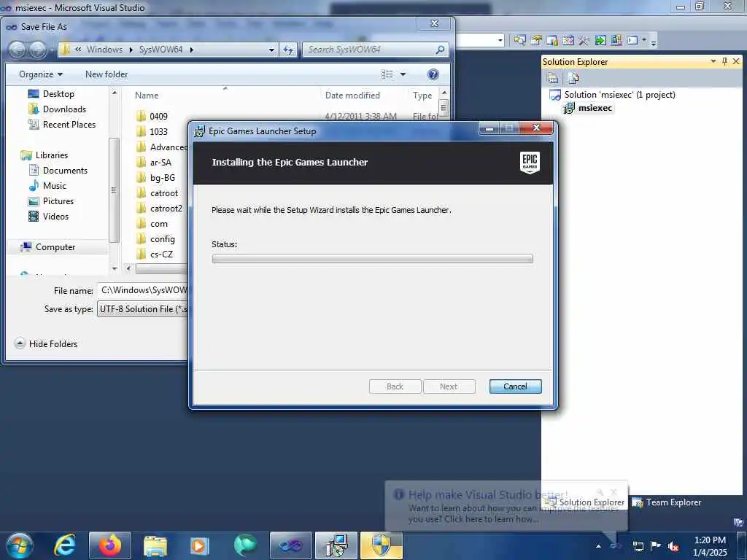
Task: Open the Save as type dropdown
Action: [143, 309]
